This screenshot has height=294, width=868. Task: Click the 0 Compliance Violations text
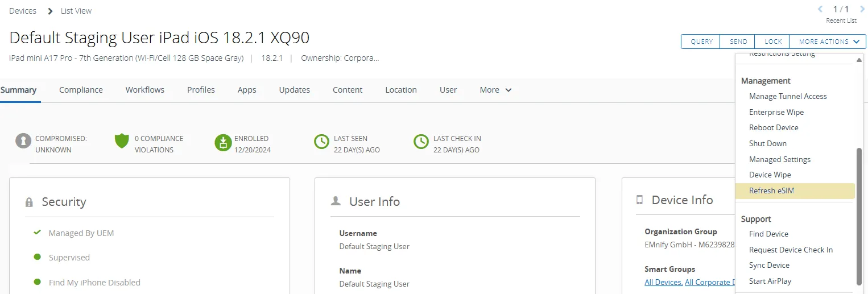[159, 144]
